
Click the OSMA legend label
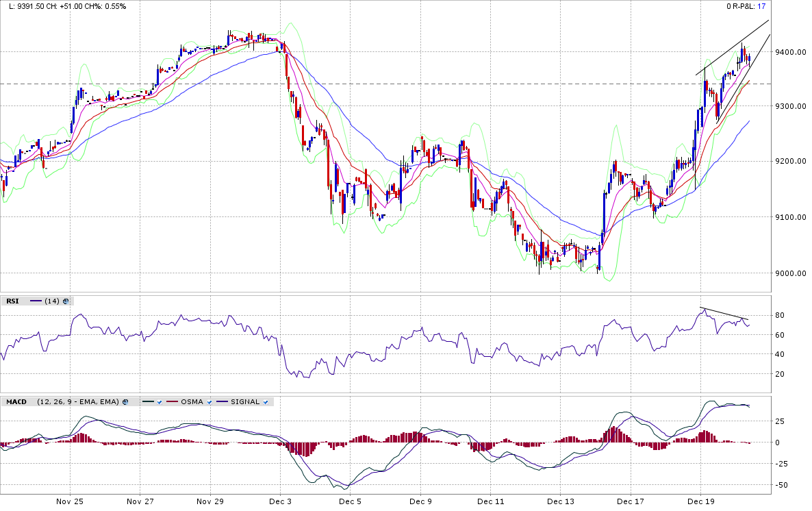pyautogui.click(x=192, y=402)
